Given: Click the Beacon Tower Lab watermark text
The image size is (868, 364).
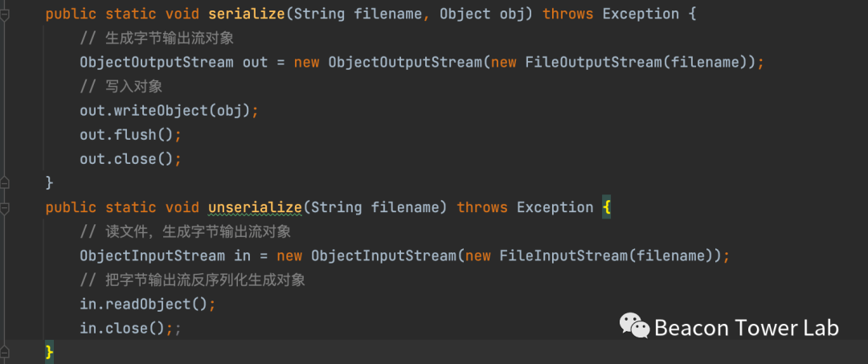Looking at the screenshot, I should [x=747, y=328].
